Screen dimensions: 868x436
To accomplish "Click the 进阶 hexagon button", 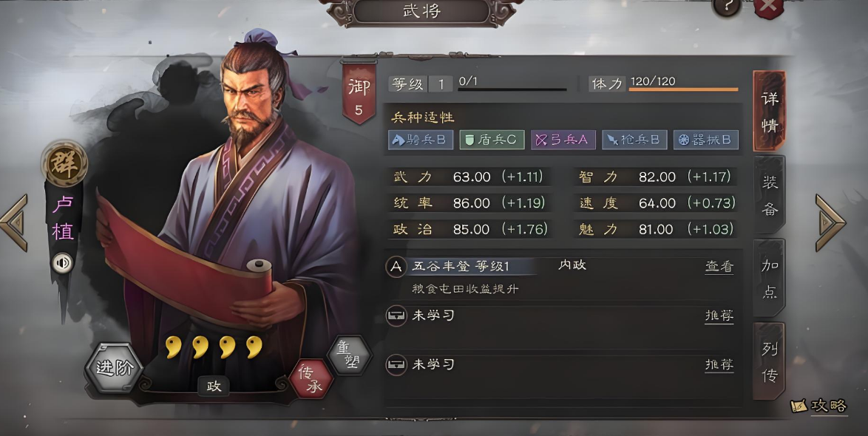I will point(114,368).
